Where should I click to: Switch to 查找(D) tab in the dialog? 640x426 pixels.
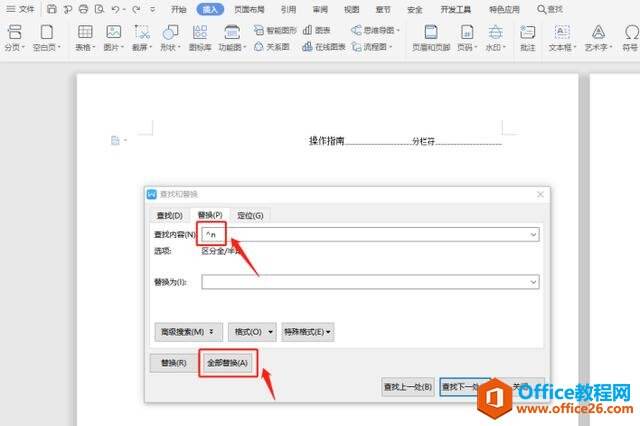coord(170,215)
